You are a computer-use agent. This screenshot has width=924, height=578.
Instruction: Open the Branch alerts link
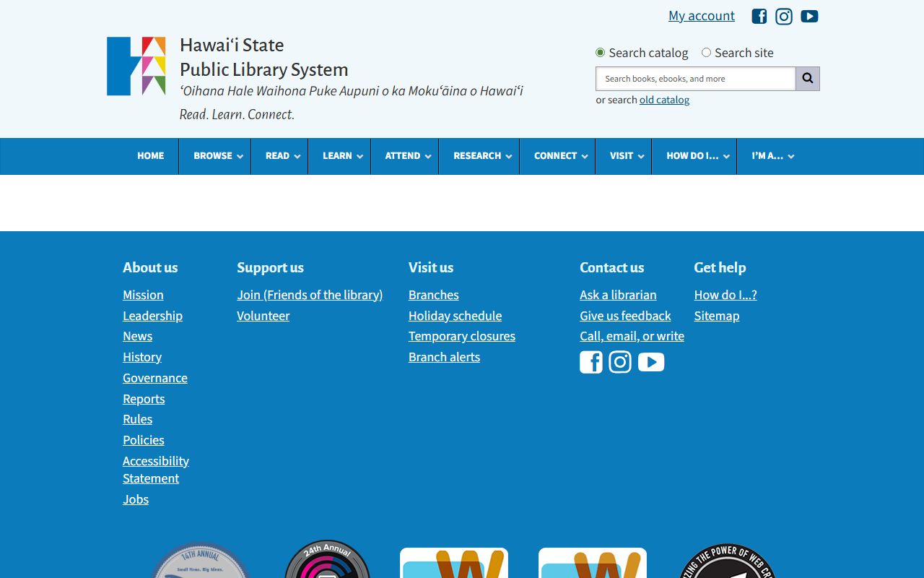coord(444,357)
